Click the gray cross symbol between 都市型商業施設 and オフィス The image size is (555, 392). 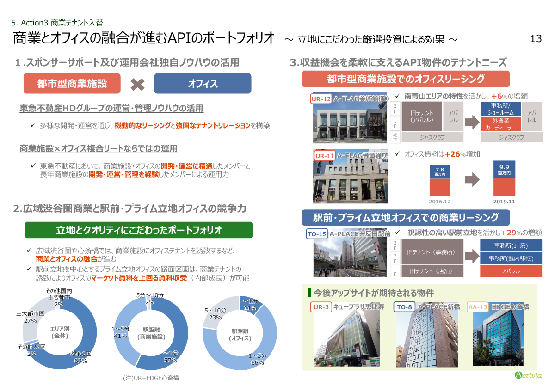click(x=138, y=84)
